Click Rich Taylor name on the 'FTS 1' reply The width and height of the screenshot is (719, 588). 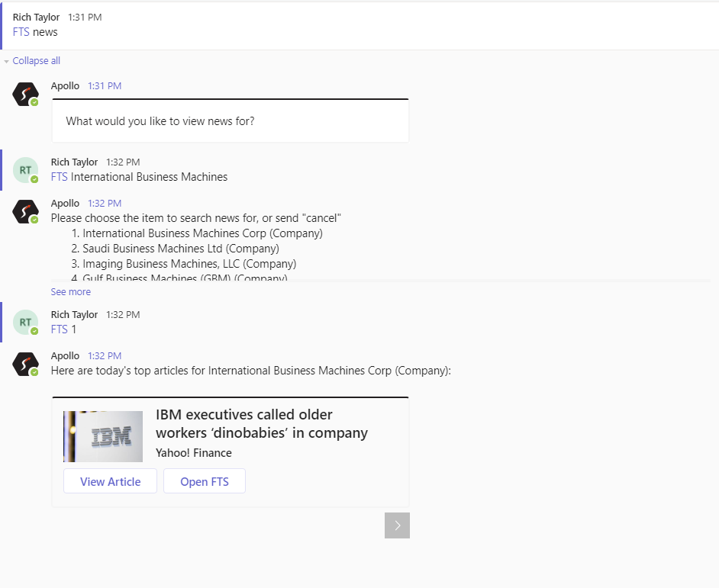pyautogui.click(x=74, y=314)
